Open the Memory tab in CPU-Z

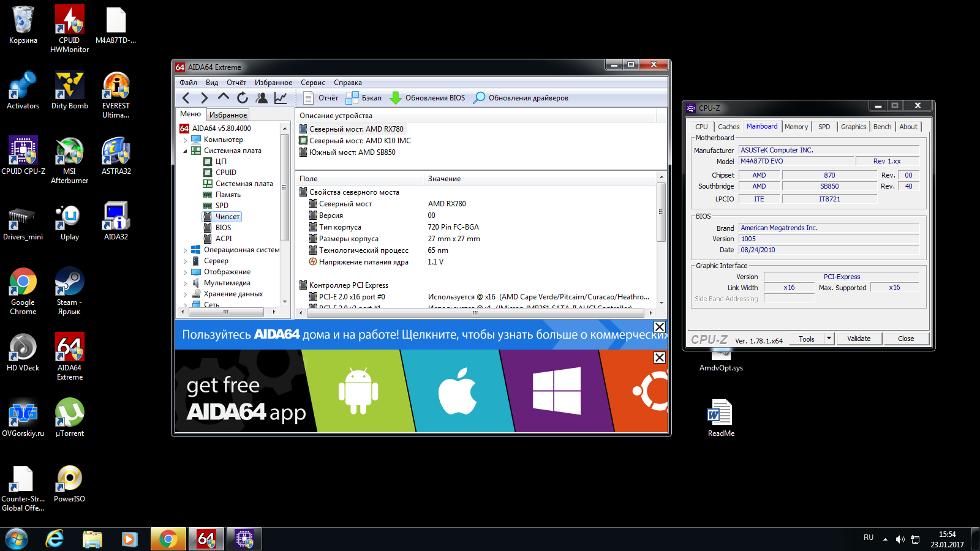[x=796, y=127]
